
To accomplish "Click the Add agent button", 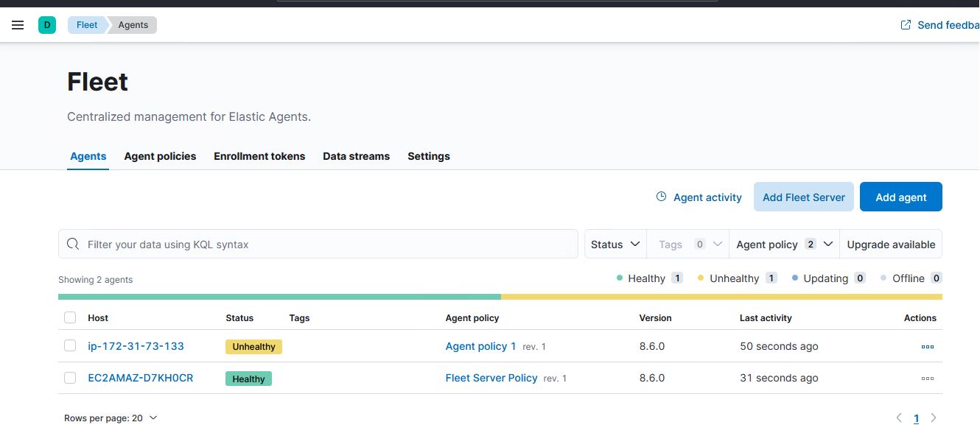I will coord(900,197).
